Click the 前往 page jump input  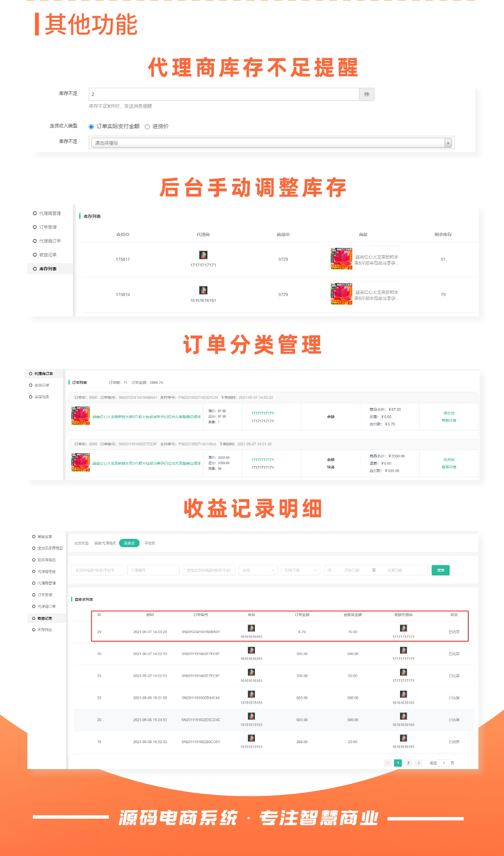(444, 763)
